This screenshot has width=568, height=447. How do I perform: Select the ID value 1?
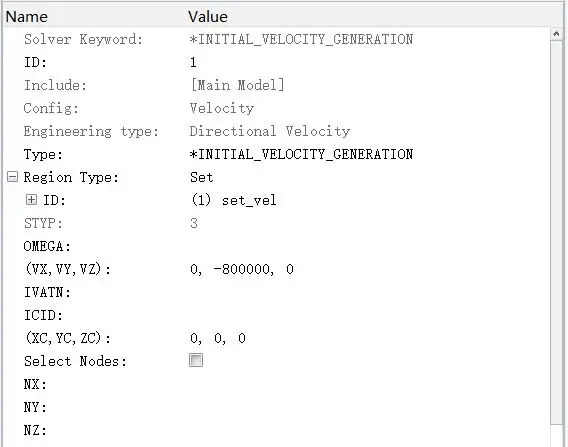point(193,62)
